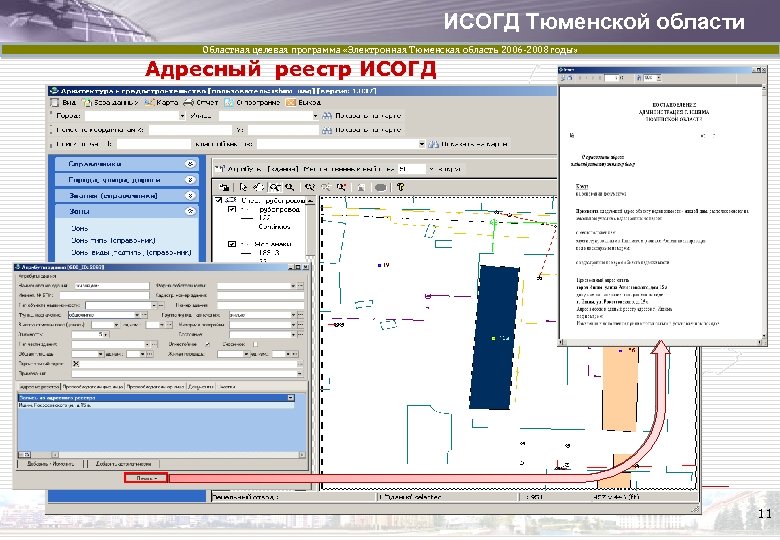
Task: Open Зоны виды (справочник) item
Action: [x=131, y=252]
